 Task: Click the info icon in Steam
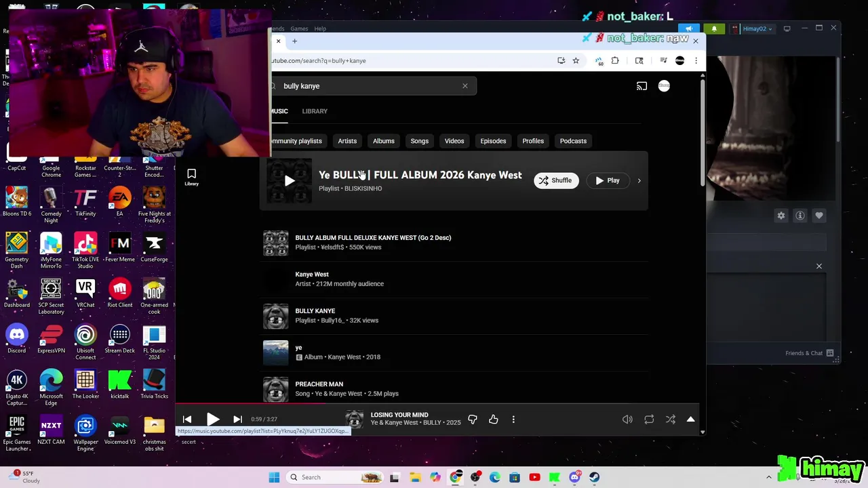tap(800, 216)
